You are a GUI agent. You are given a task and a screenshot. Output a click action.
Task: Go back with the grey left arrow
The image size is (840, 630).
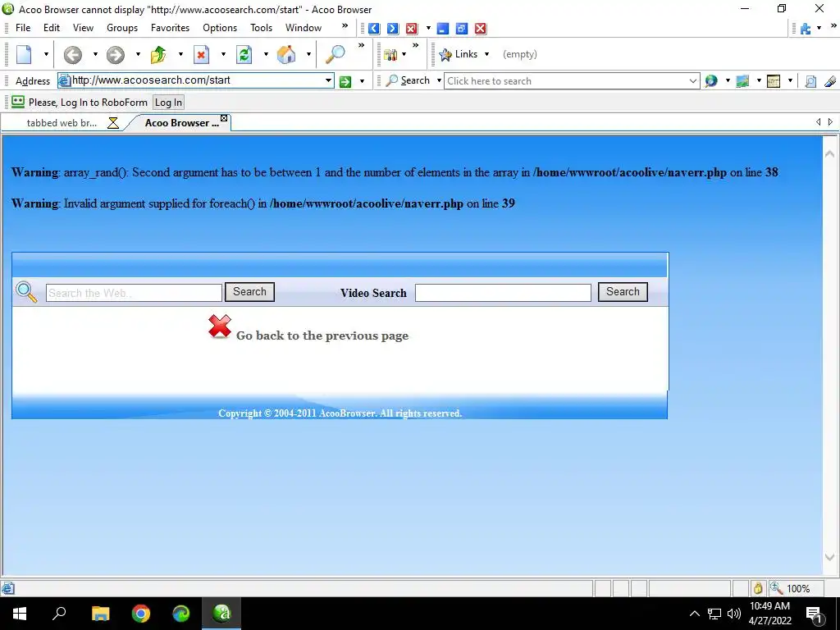click(73, 54)
